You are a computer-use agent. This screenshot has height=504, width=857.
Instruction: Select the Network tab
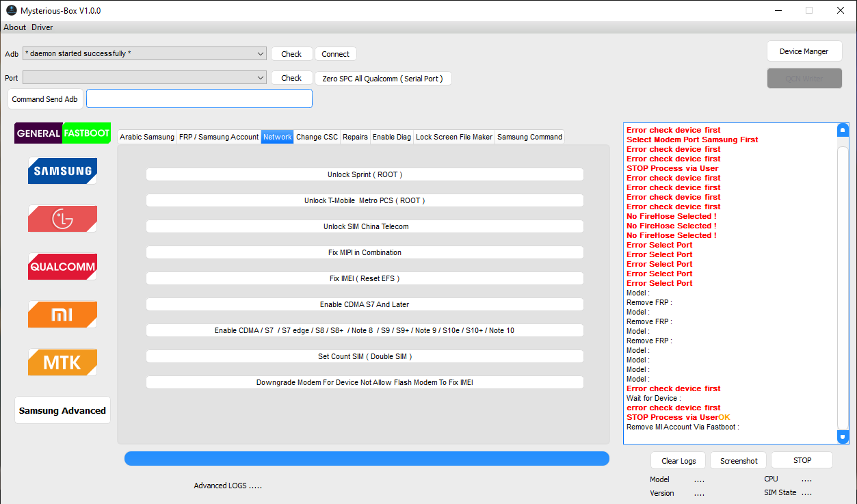coord(278,137)
